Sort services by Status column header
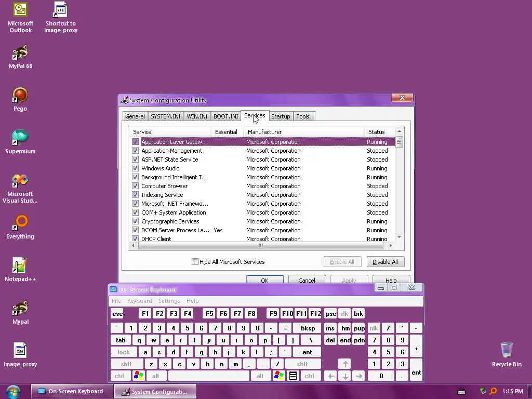 pos(379,131)
